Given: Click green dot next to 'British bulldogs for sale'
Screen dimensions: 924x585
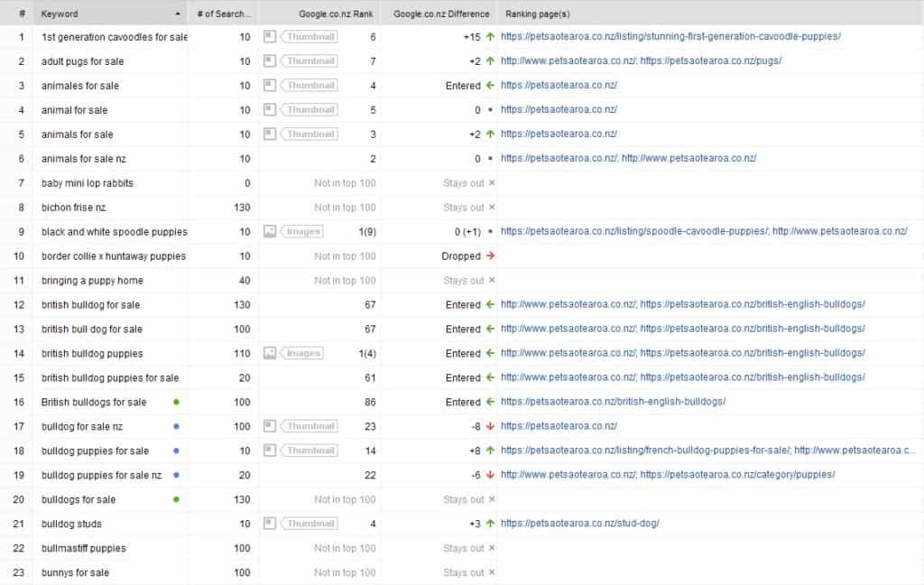Looking at the screenshot, I should 176,403.
